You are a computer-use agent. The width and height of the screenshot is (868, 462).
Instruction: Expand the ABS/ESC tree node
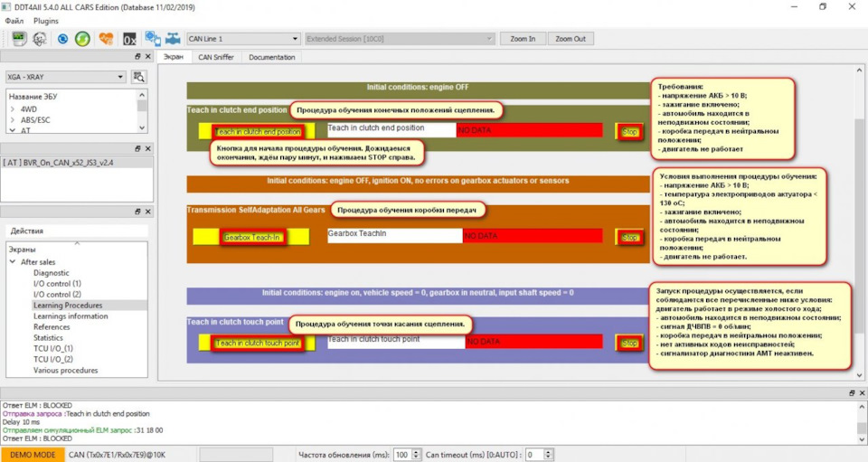pyautogui.click(x=12, y=120)
